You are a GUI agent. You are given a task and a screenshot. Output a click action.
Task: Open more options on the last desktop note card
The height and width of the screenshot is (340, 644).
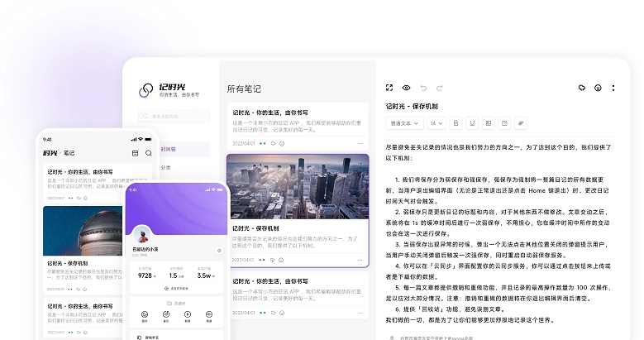360,313
